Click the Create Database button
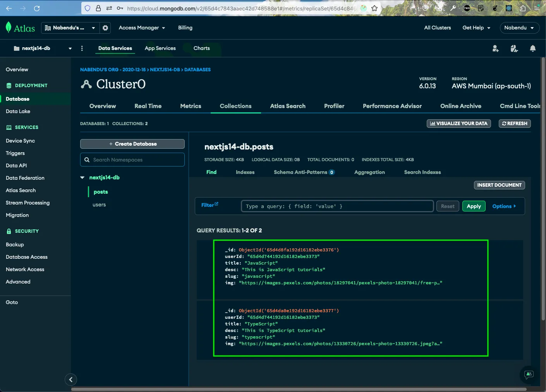 (132, 144)
